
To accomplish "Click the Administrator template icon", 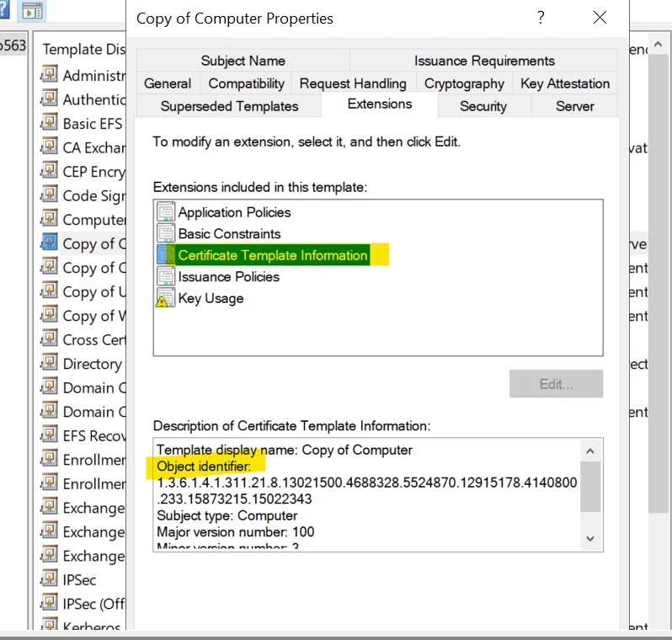I will (50, 74).
